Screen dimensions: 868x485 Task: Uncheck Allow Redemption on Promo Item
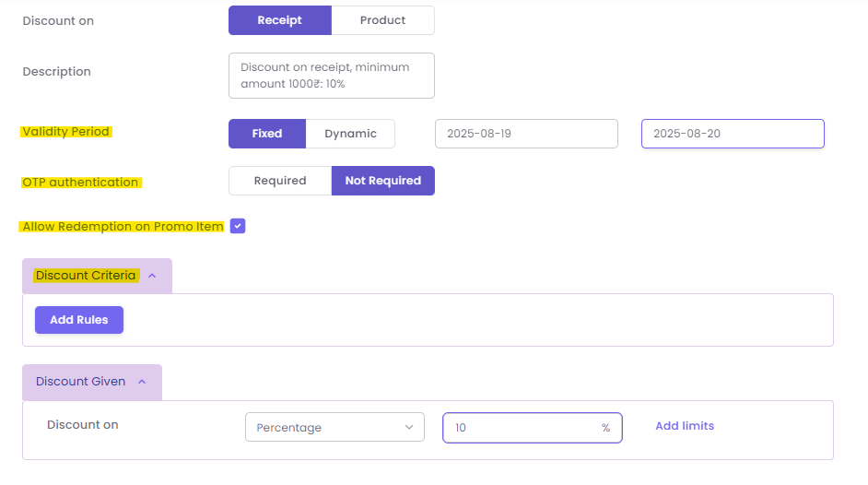coord(238,226)
